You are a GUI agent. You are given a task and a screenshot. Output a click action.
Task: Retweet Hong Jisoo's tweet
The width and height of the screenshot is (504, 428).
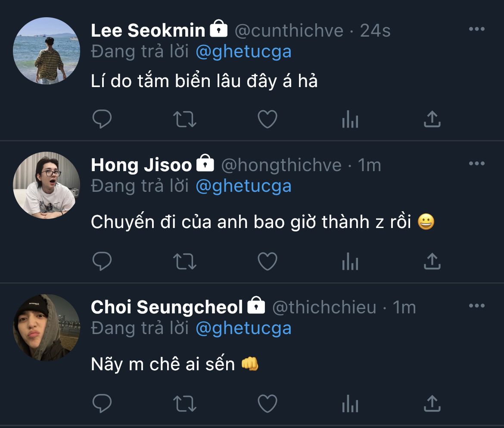185,262
